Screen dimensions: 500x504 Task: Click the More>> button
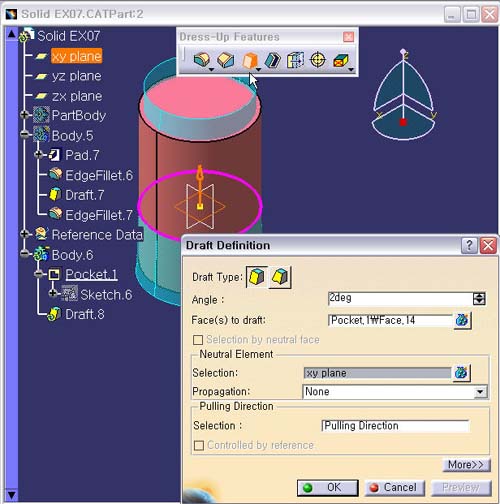[466, 465]
